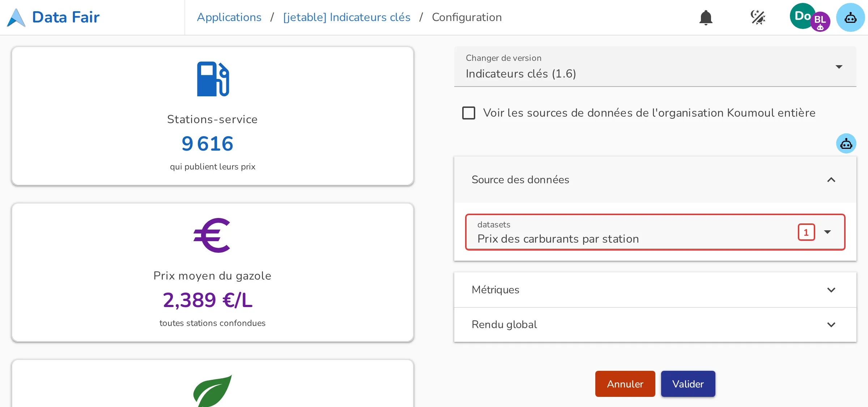
Task: Click the 9 616 stations value
Action: click(x=207, y=143)
